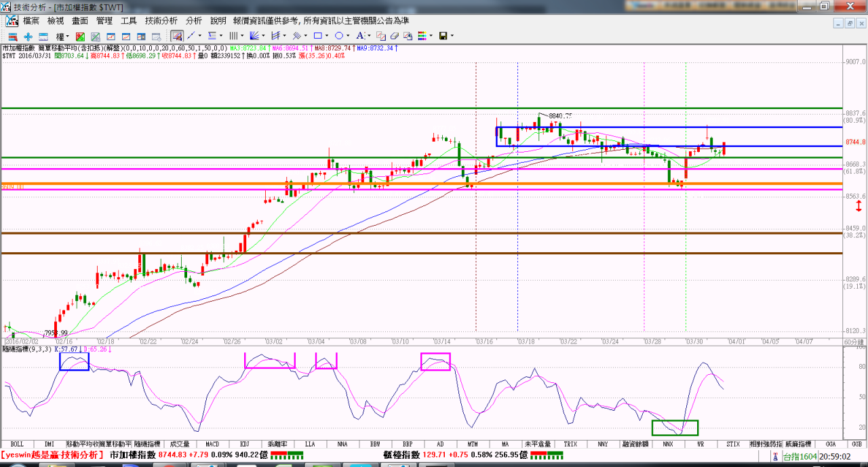868x467 pixels.
Task: Click the 8840.75 high price label
Action: [x=560, y=116]
